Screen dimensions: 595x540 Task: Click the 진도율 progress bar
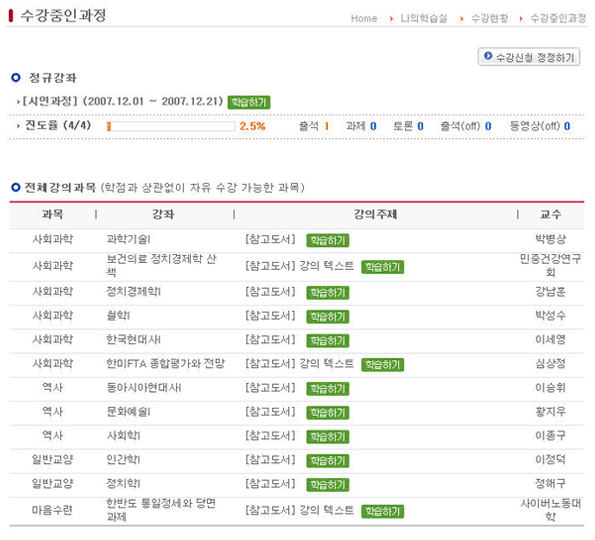point(171,126)
